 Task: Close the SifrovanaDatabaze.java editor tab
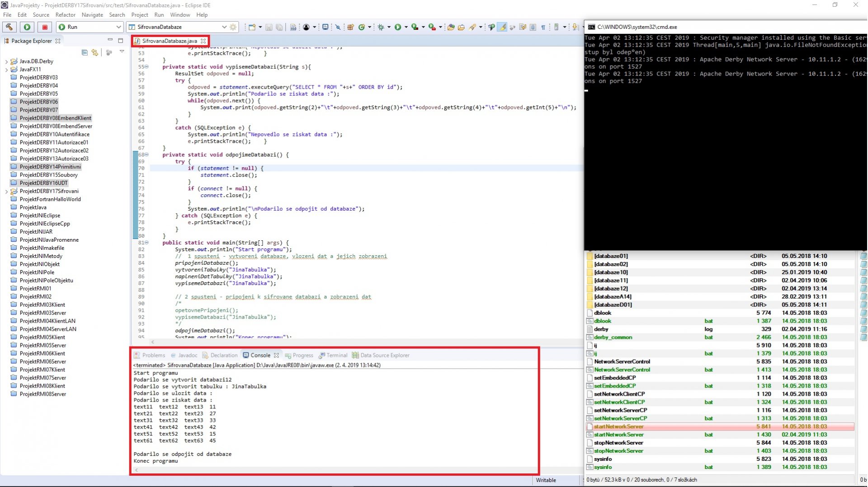point(203,41)
